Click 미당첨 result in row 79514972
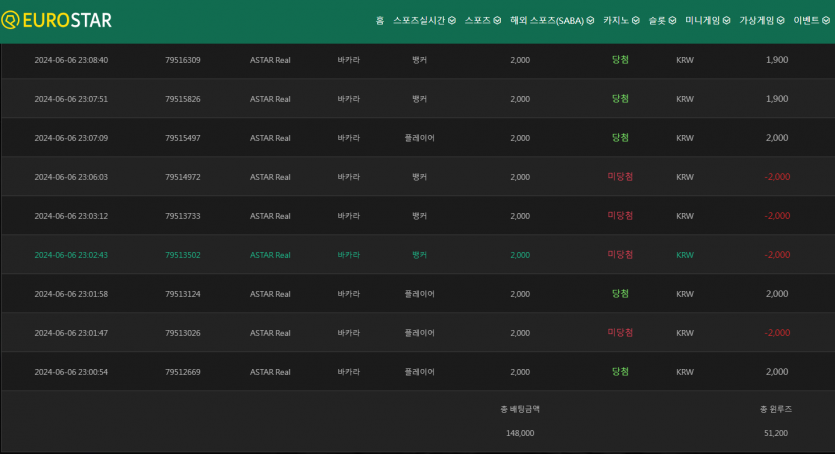The width and height of the screenshot is (835, 454). pyautogui.click(x=620, y=176)
